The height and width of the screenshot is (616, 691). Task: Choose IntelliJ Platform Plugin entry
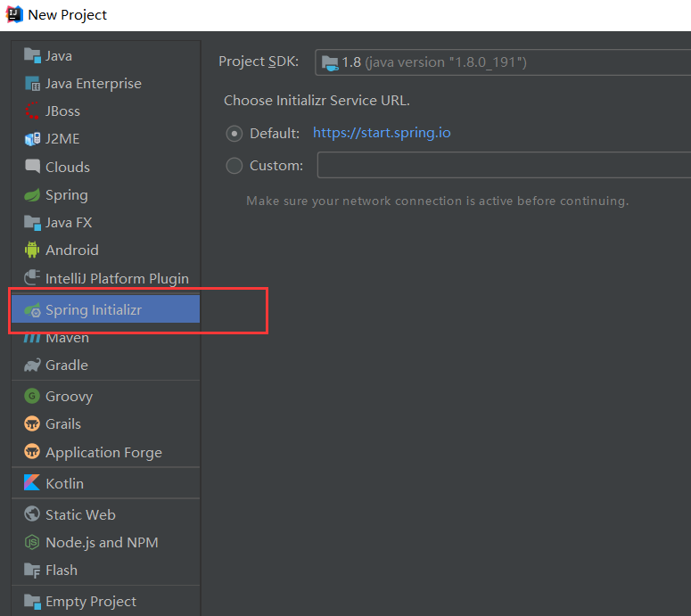(x=106, y=278)
